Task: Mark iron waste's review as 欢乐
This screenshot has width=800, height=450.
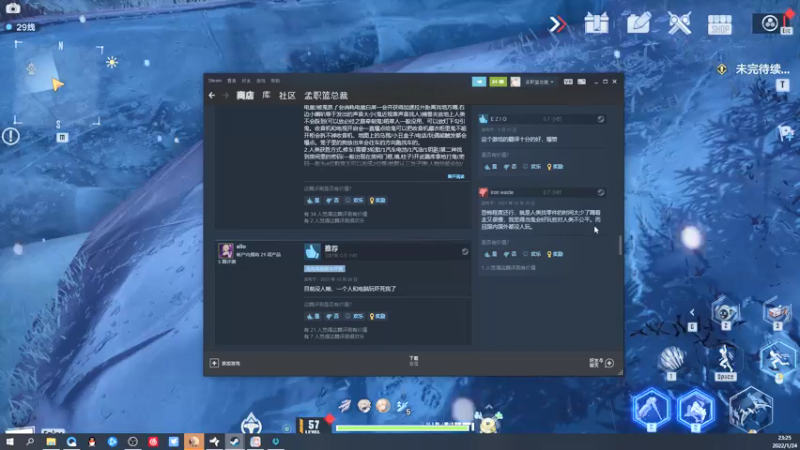Action: pyautogui.click(x=532, y=254)
